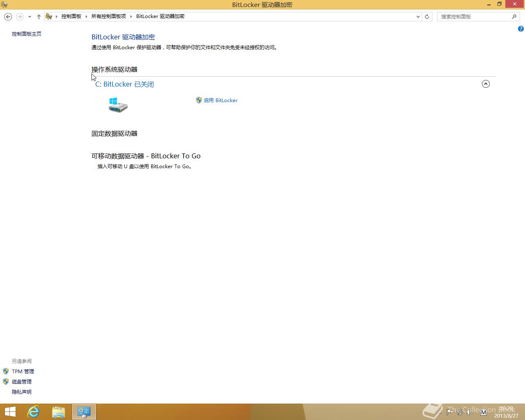
Task: Click the 操作系统驱动器 section heading
Action: click(114, 70)
